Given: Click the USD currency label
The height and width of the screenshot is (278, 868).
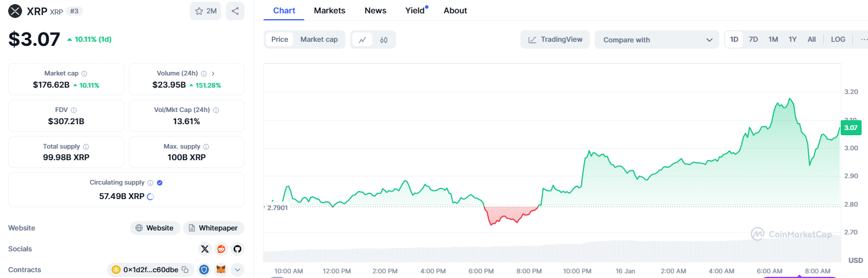Looking at the screenshot, I should pos(856,260).
